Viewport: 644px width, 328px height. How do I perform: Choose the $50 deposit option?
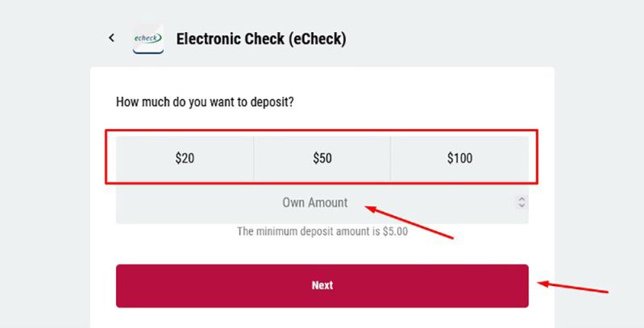tap(322, 159)
